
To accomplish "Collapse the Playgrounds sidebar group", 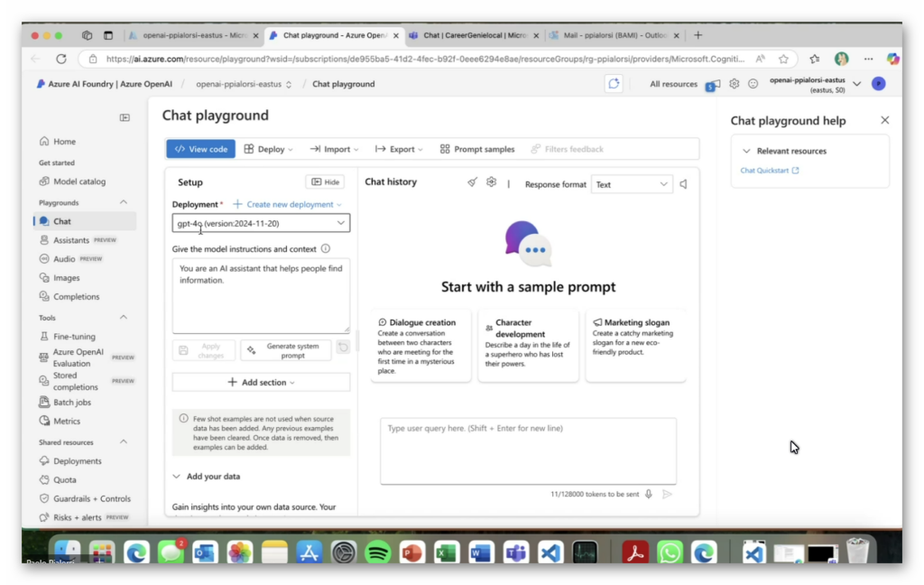I will [x=123, y=202].
